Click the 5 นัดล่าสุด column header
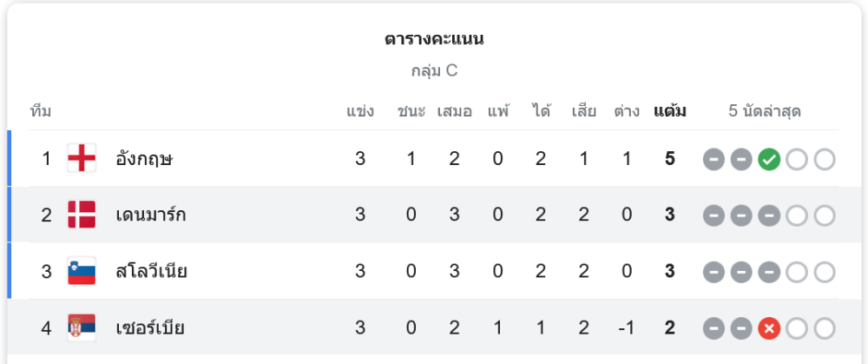Viewport: 868px width, 364px height. pos(765,111)
